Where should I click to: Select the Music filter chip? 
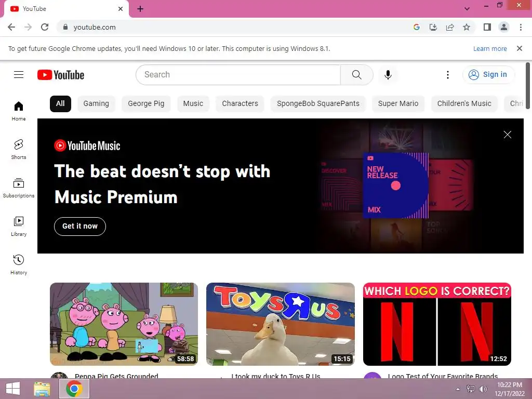pos(193,104)
